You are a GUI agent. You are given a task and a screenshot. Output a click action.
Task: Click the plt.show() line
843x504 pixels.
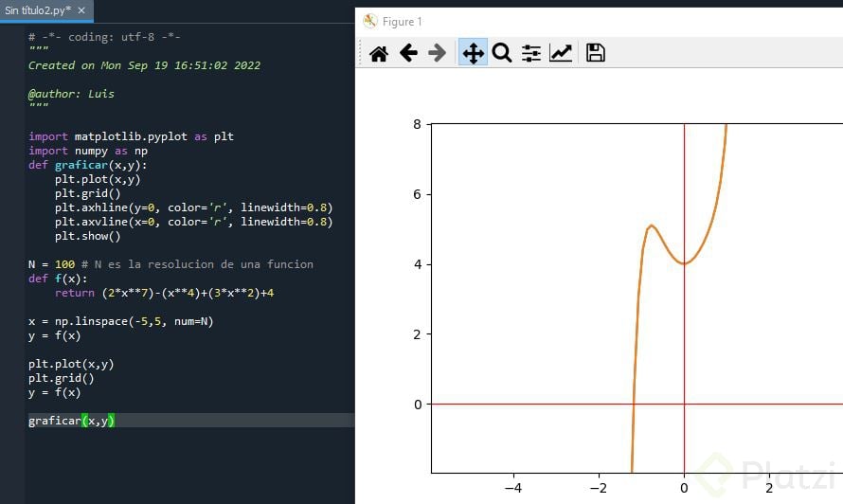click(x=88, y=236)
